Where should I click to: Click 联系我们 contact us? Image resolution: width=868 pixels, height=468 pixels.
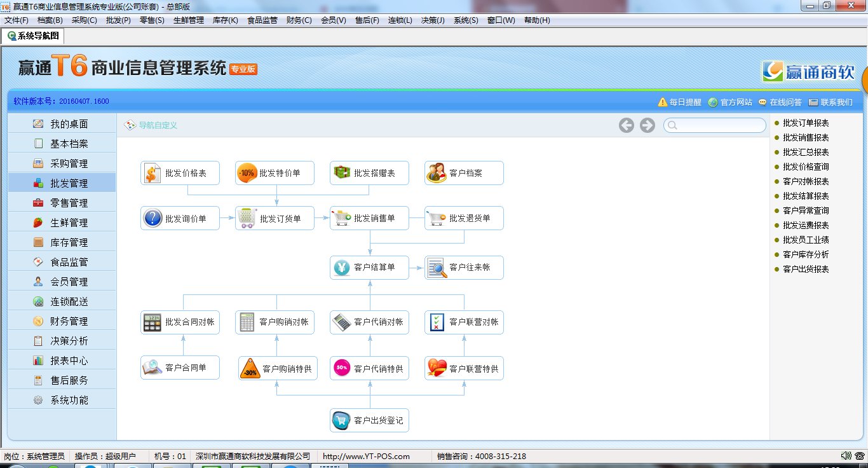(831, 102)
